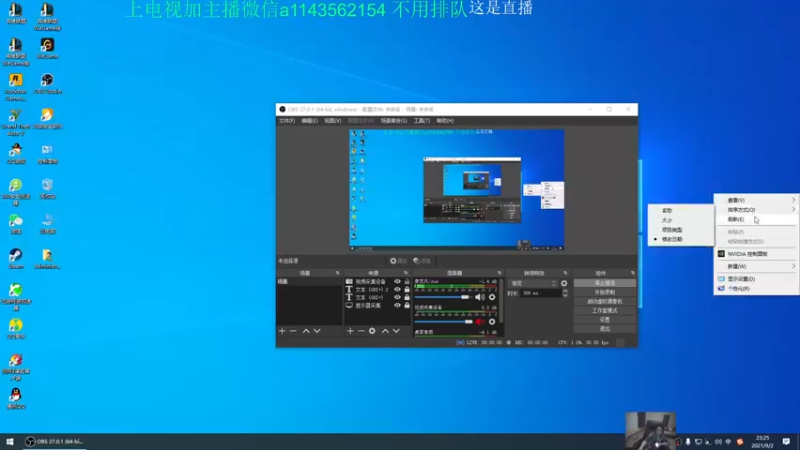Move source up arrow in sources panel
The image size is (800, 450).
[x=385, y=331]
